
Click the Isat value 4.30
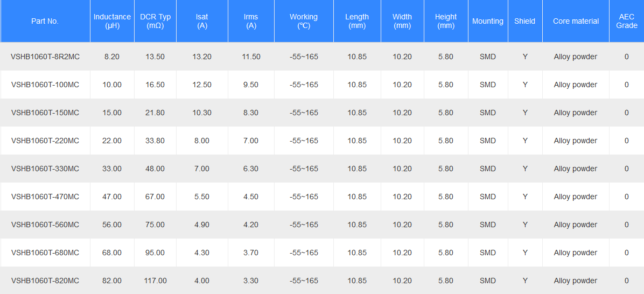coord(202,253)
